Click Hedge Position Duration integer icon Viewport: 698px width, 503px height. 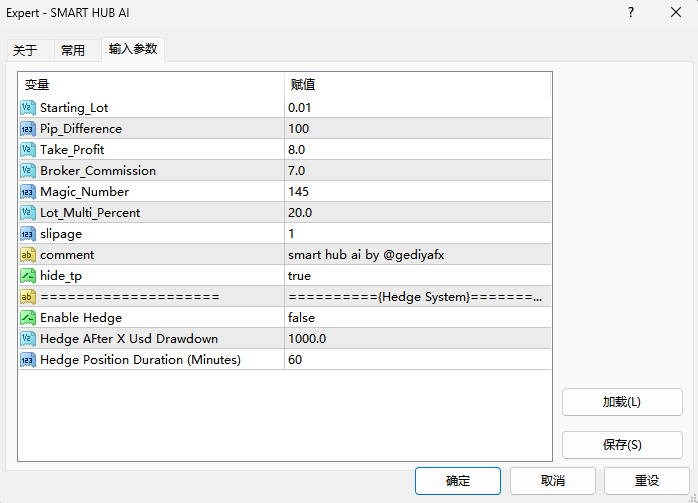[28, 360]
